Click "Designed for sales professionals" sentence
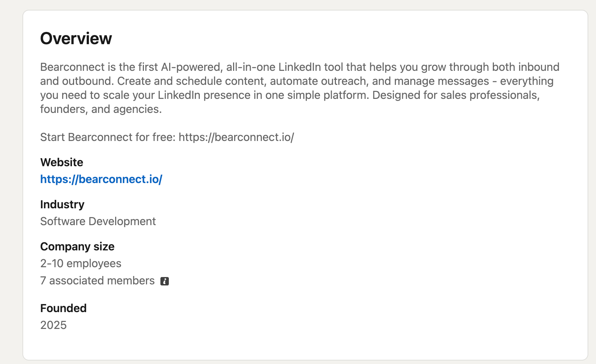 [456, 95]
